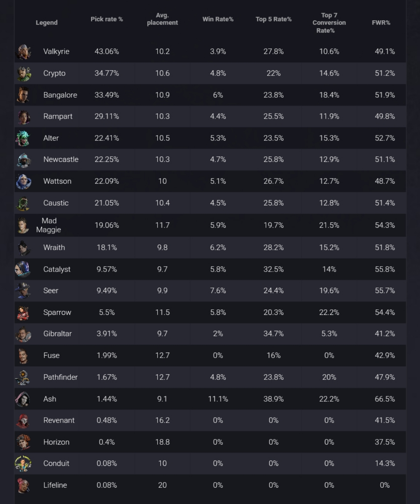Click Crypto's legend portrait icon
Viewport: 420px width, 504px height.
pyautogui.click(x=23, y=74)
